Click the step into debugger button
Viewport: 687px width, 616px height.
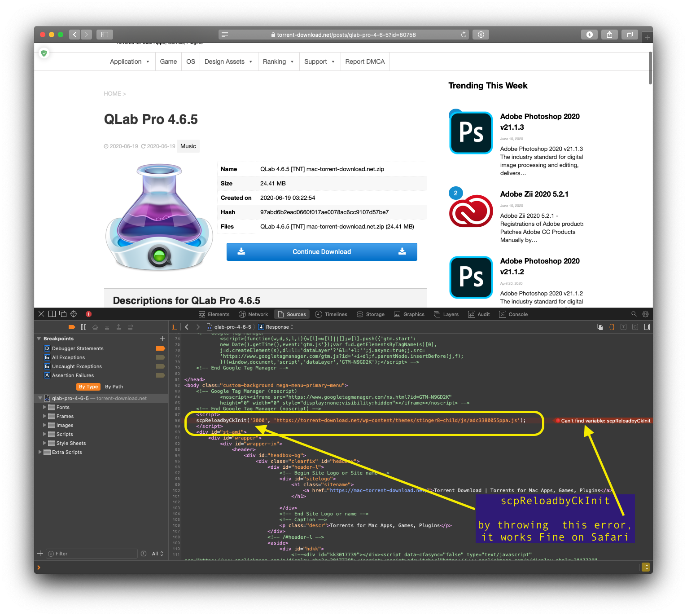(x=107, y=327)
